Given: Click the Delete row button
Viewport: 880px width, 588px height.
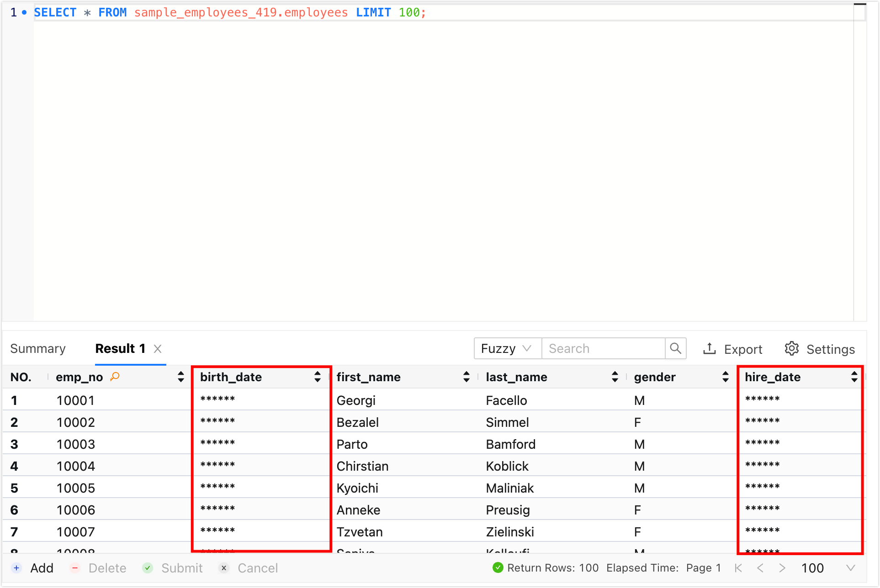Looking at the screenshot, I should [x=98, y=568].
